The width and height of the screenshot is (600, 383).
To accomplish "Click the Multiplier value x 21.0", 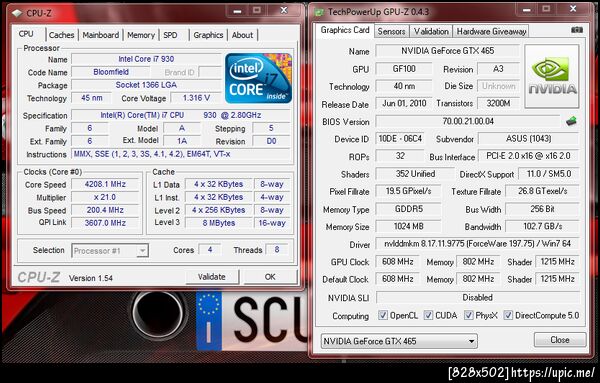I will point(105,197).
